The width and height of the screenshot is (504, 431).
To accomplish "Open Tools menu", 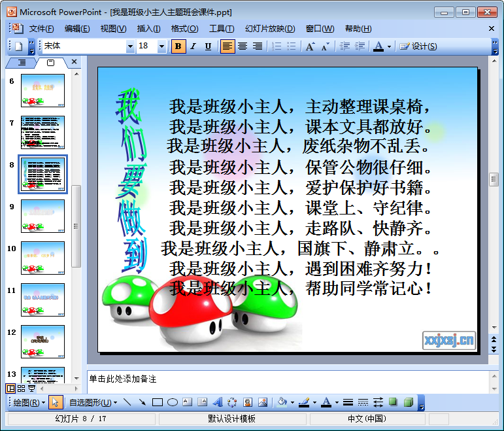I will (x=222, y=29).
